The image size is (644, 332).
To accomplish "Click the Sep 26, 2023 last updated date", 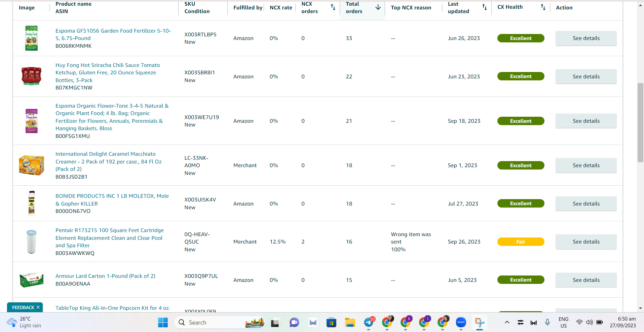I will click(x=464, y=242).
